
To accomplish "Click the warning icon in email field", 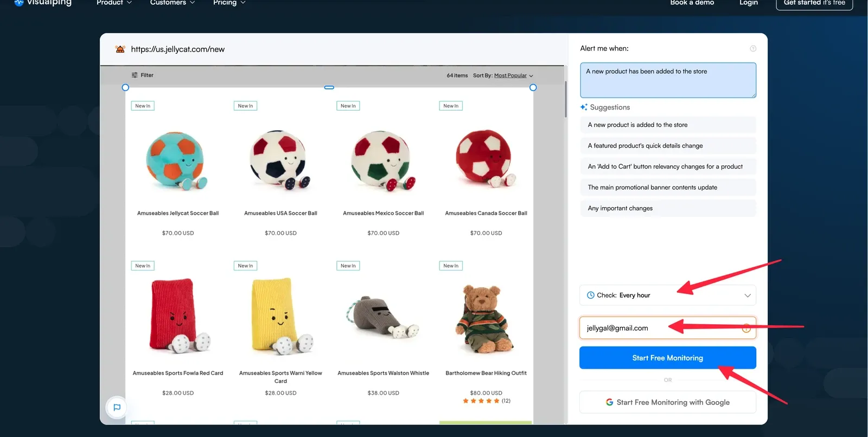I will click(746, 329).
